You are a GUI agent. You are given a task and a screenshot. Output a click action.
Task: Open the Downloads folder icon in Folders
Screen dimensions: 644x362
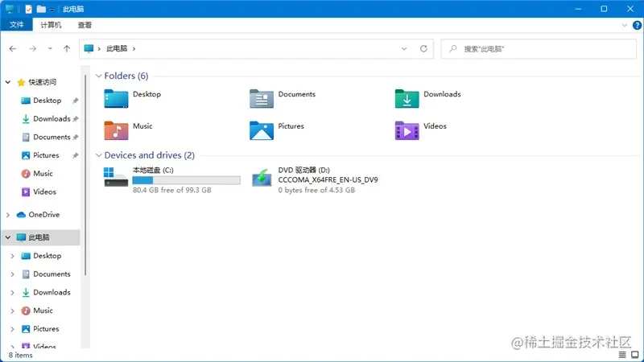[407, 99]
